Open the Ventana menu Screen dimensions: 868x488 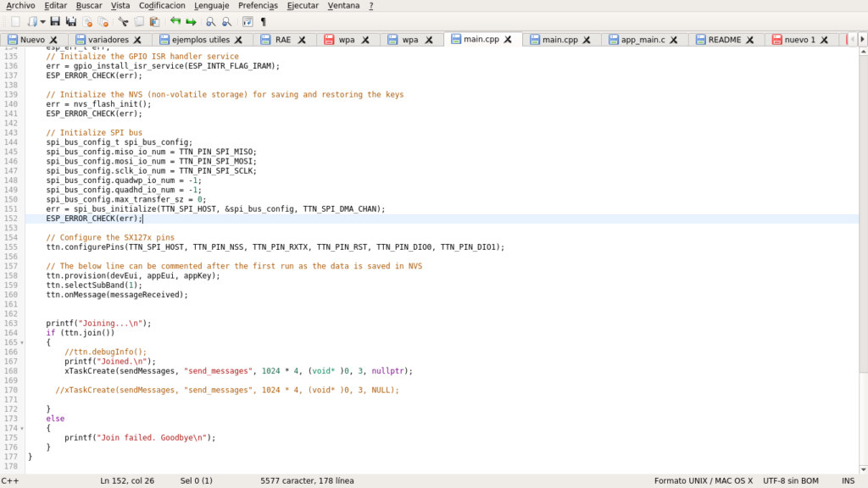(x=343, y=6)
